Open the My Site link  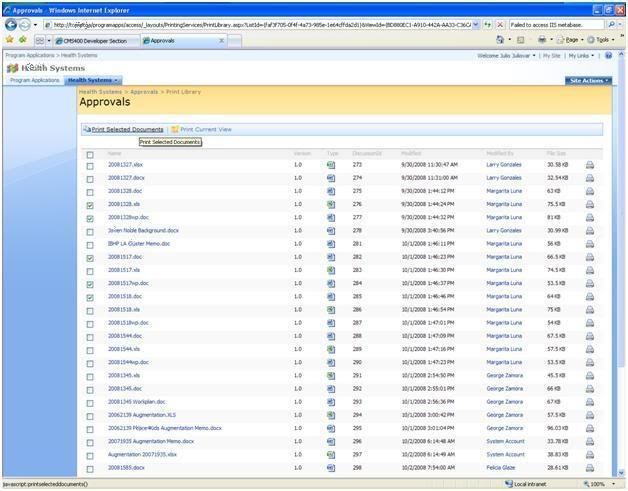552,56
